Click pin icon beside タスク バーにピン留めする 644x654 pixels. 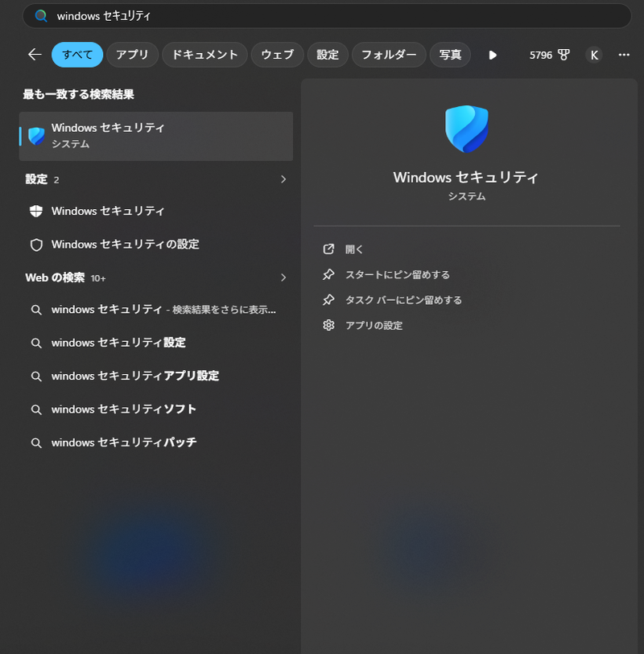[328, 300]
